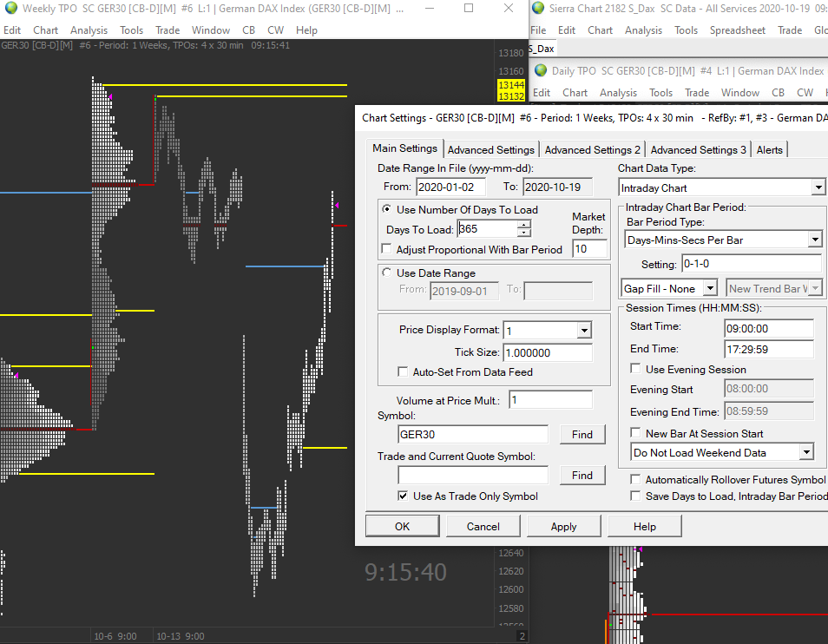This screenshot has height=644, width=828.
Task: Click the OK button
Action: (x=403, y=526)
